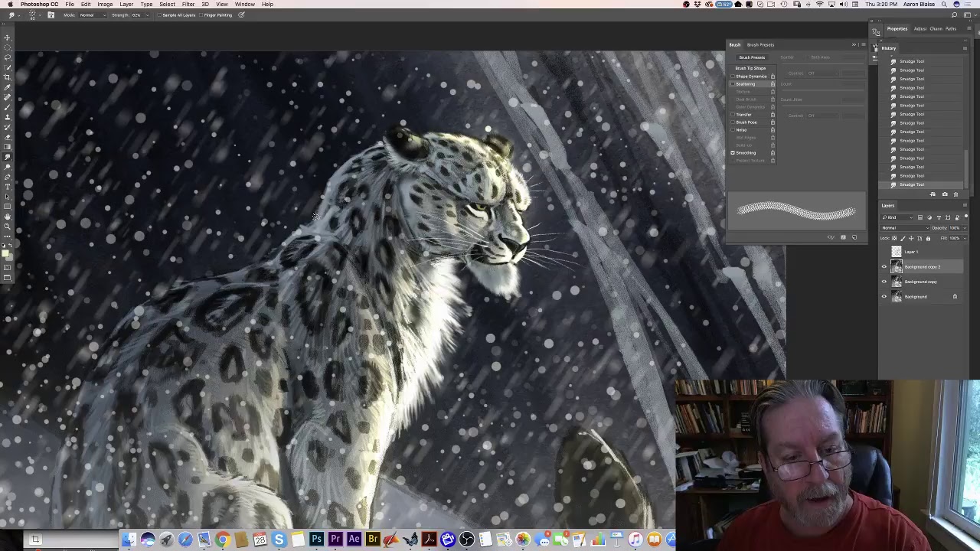Open the layer Fill dropdown arrow
The width and height of the screenshot is (980, 551).
[x=965, y=238]
